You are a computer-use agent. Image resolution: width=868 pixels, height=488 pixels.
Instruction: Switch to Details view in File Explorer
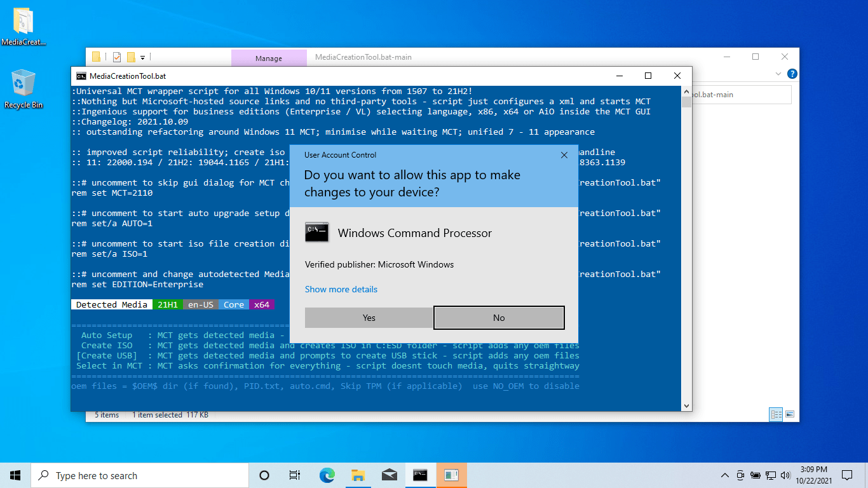[x=776, y=414]
